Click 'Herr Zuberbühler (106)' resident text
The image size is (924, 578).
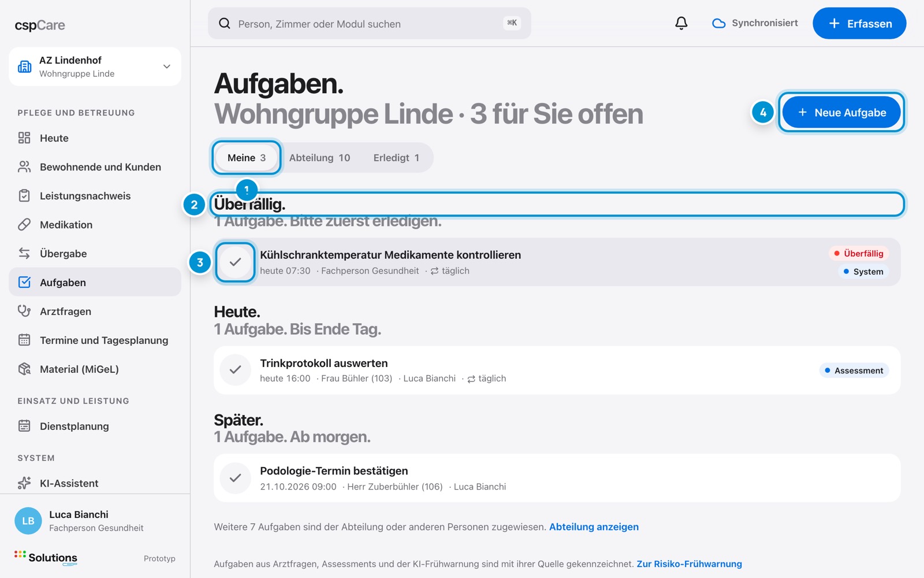(x=394, y=487)
